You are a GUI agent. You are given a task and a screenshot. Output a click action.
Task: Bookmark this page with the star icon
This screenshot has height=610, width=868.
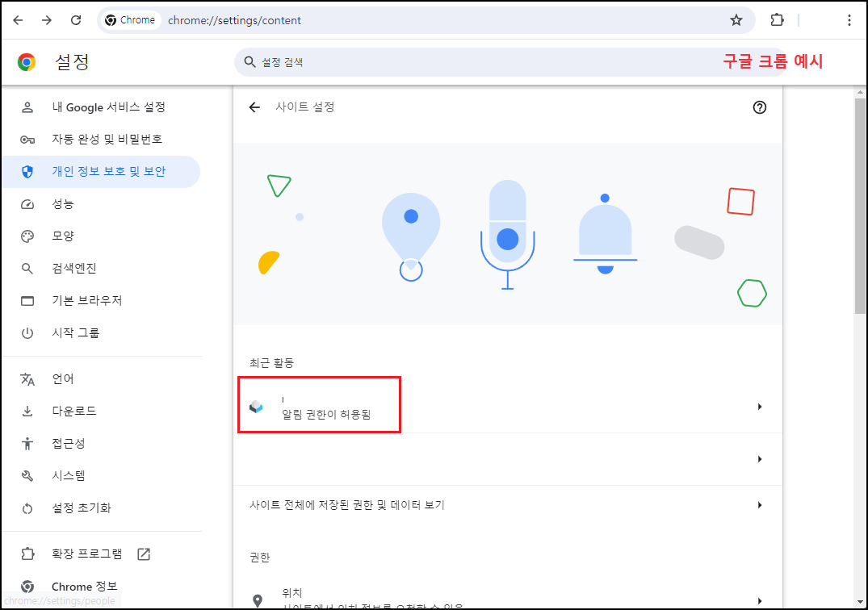coord(736,20)
